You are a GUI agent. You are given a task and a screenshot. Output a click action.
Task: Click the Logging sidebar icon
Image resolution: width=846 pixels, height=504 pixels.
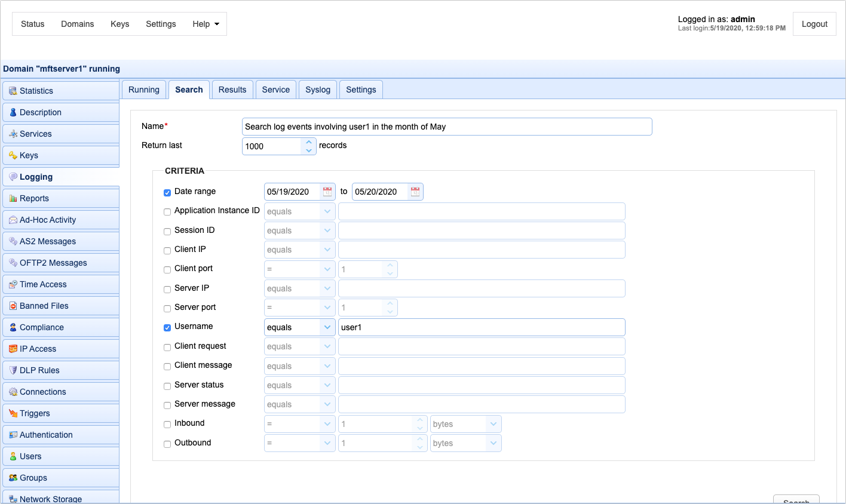13,177
